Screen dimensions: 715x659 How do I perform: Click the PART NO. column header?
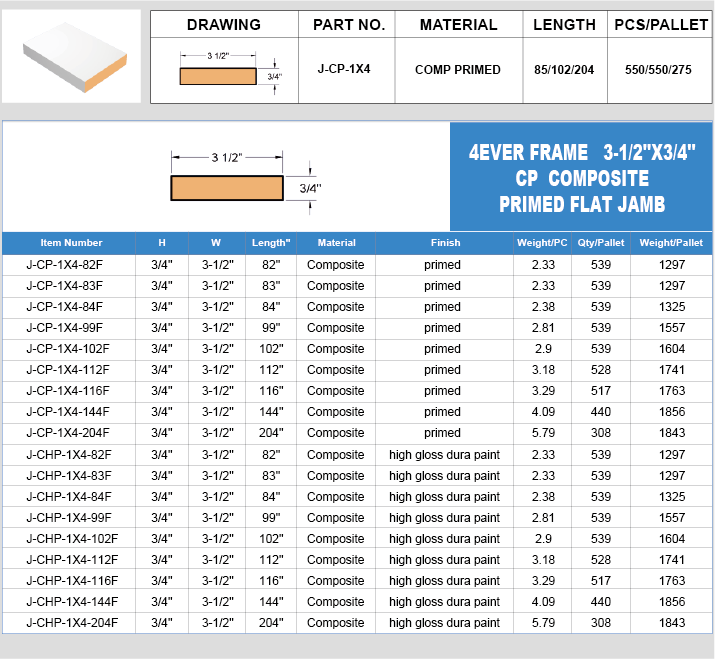pyautogui.click(x=349, y=25)
